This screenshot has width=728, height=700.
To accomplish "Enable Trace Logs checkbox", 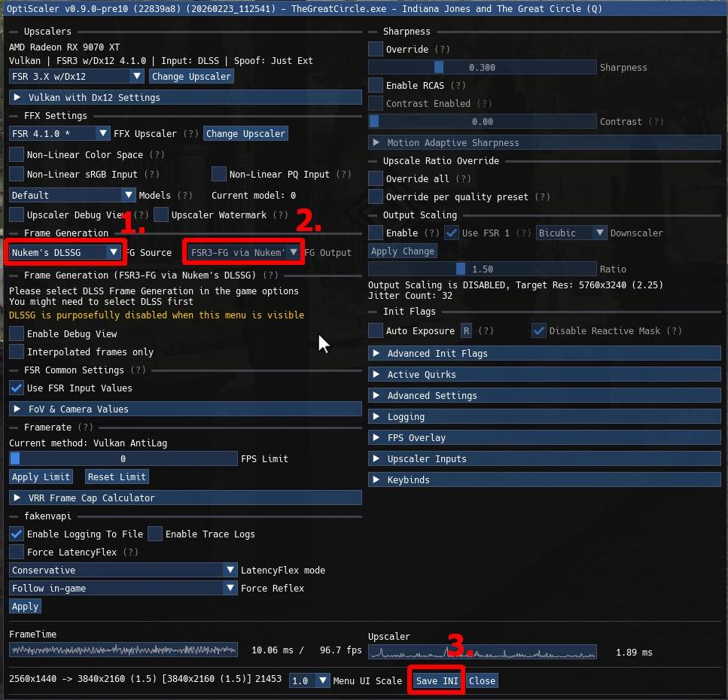I will (x=156, y=534).
